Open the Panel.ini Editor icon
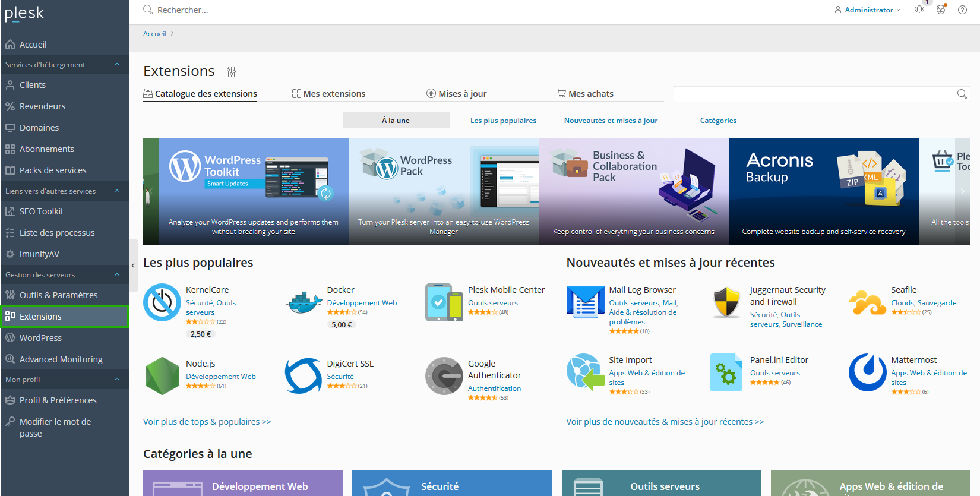 click(726, 372)
